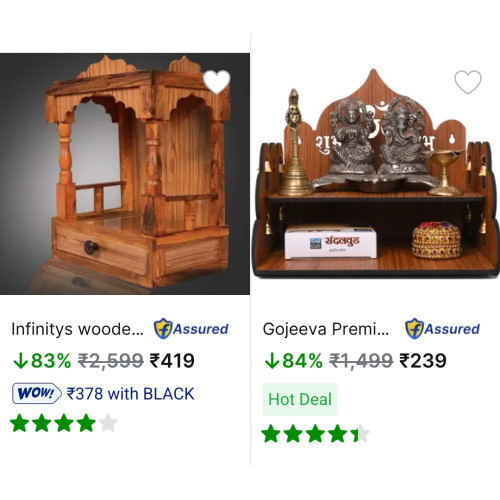The width and height of the screenshot is (500, 500).
Task: Click the WOW! badge icon
Action: 37,393
